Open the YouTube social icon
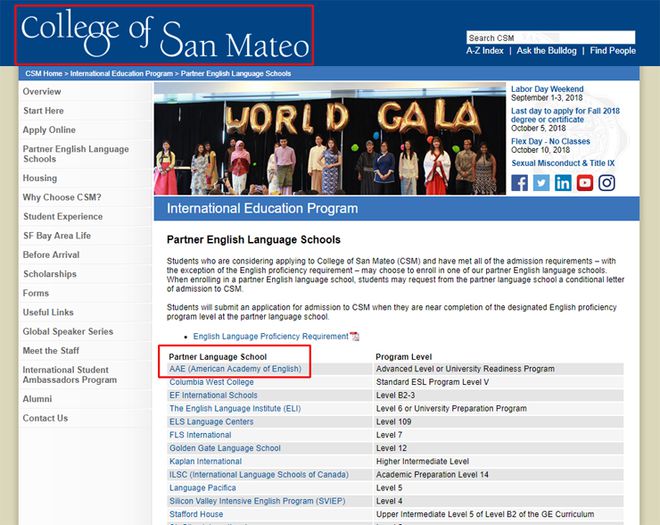 pos(585,183)
